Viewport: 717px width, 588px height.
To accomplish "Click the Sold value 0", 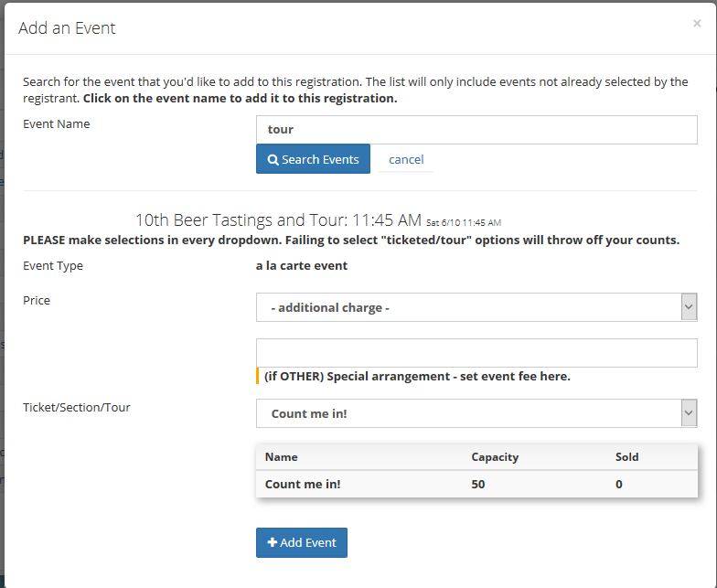I will point(618,485).
